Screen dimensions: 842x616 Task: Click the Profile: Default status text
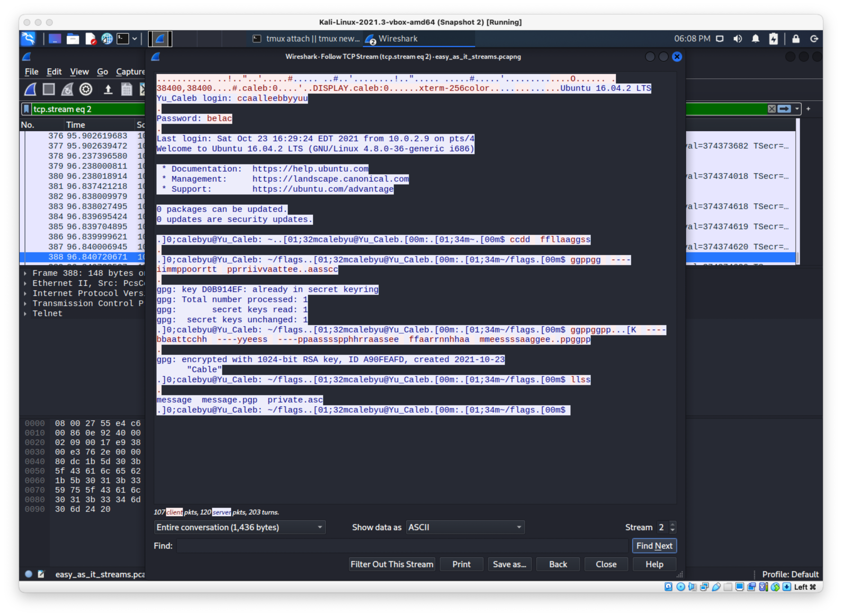[x=790, y=574]
